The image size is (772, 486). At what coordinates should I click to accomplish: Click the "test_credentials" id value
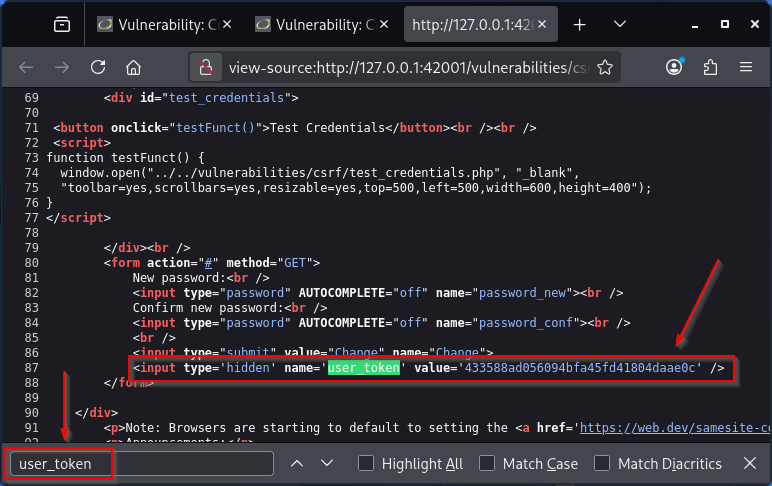coord(226,98)
